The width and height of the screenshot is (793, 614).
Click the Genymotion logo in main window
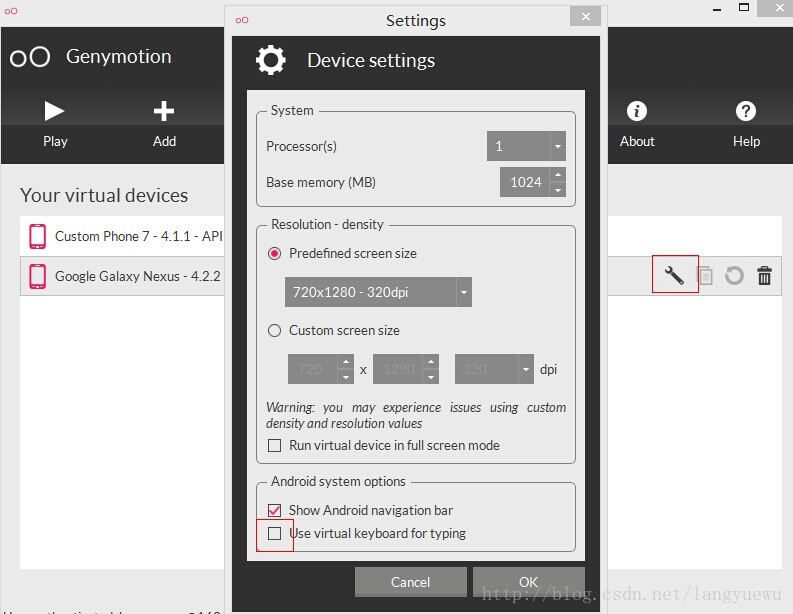pyautogui.click(x=30, y=57)
